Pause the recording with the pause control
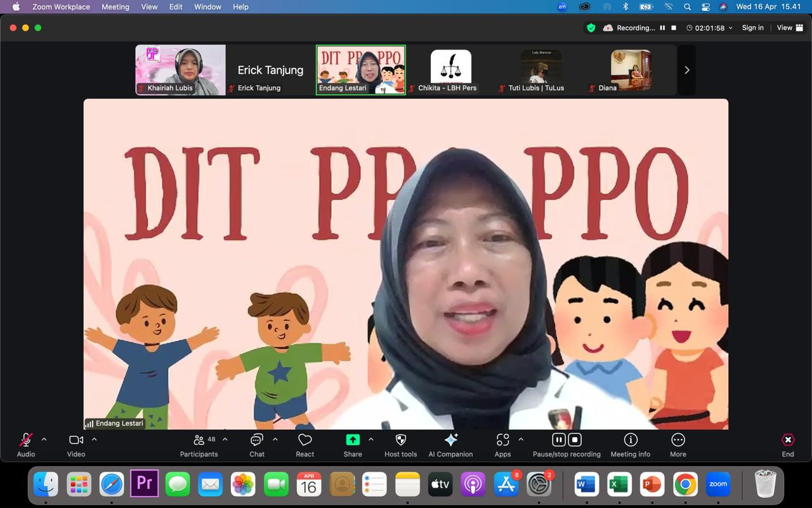Image resolution: width=812 pixels, height=508 pixels. tap(558, 439)
